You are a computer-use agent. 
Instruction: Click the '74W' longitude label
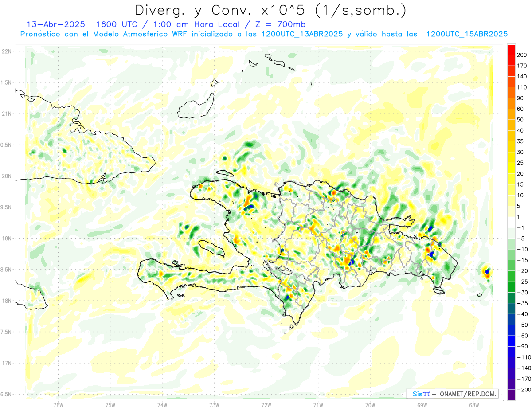click(162, 405)
